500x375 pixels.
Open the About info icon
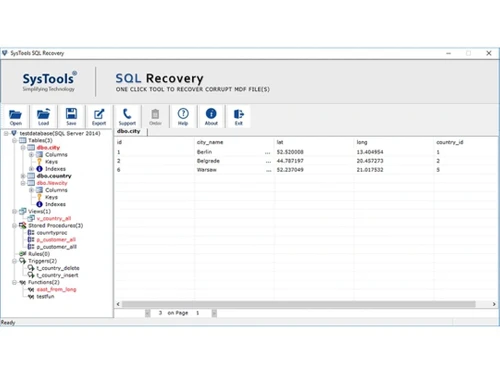pyautogui.click(x=211, y=114)
